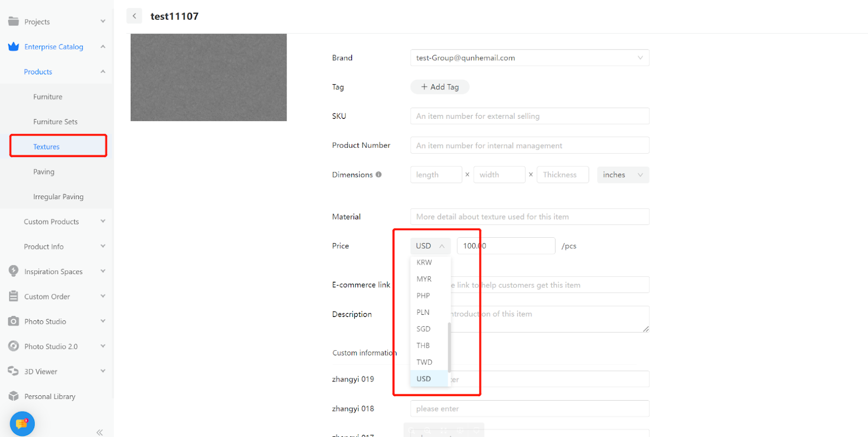This screenshot has width=868, height=437.
Task: Click the width dimension field
Action: 499,175
